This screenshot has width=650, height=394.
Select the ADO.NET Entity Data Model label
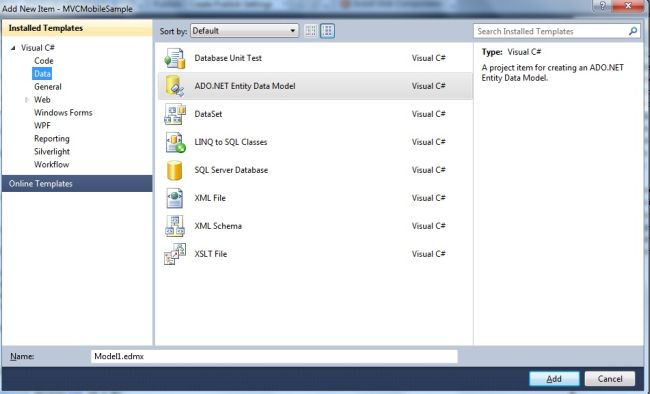pos(245,86)
